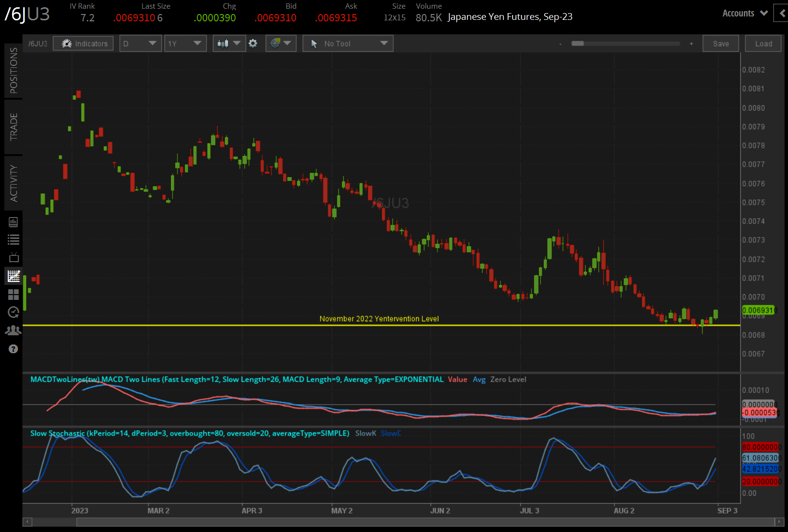Image resolution: width=788 pixels, height=532 pixels.
Task: Click the Save button
Action: coord(721,44)
